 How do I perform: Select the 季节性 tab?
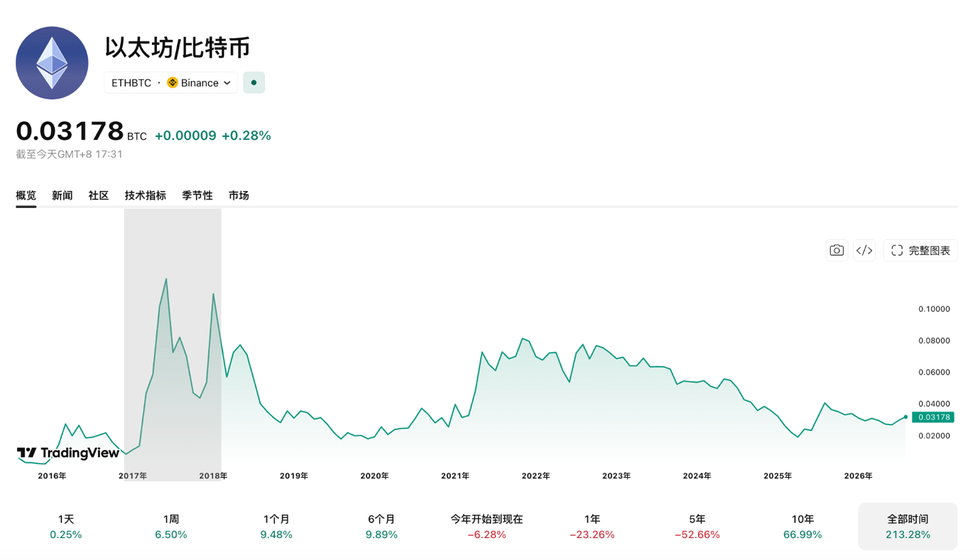pyautogui.click(x=197, y=195)
